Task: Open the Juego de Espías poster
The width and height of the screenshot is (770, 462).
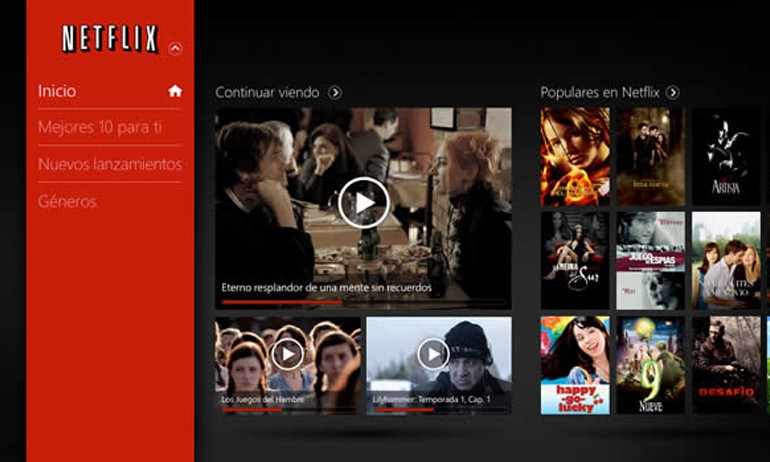Action: click(651, 261)
